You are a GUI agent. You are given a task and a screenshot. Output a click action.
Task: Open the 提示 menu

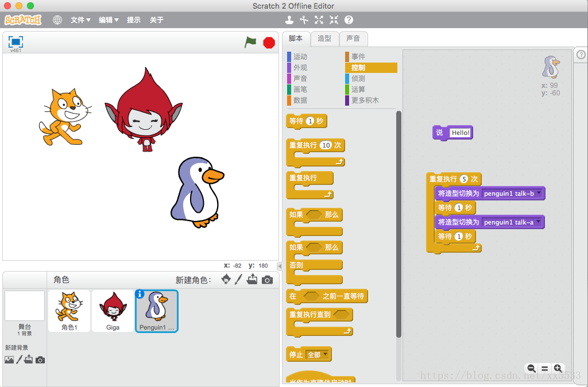tap(134, 20)
